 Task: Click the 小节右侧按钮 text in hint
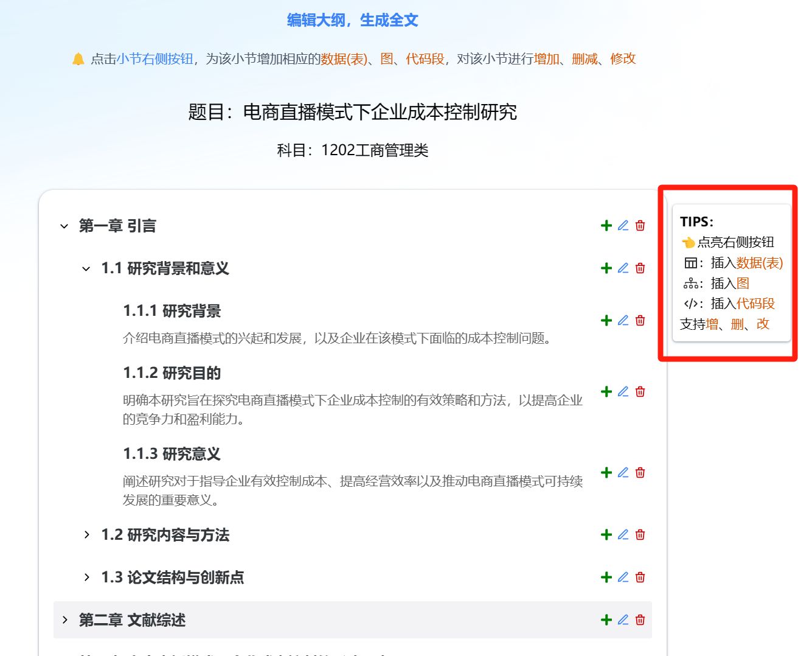point(155,59)
